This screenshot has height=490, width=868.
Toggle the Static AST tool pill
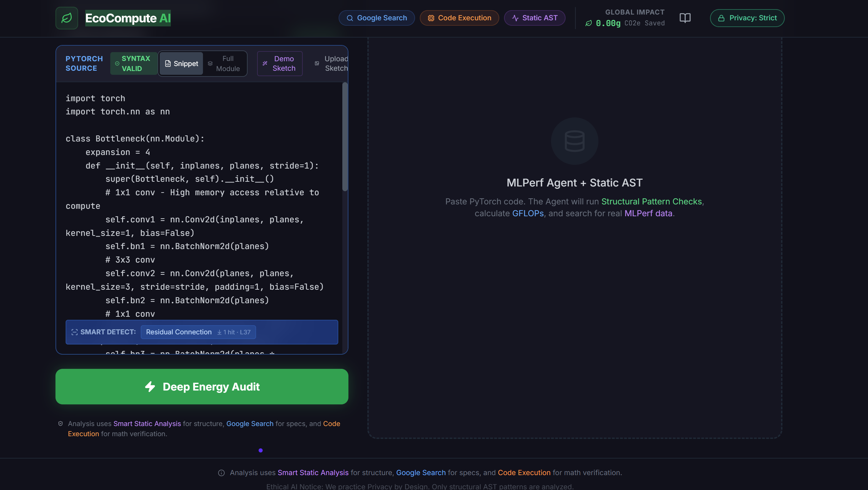coord(534,18)
